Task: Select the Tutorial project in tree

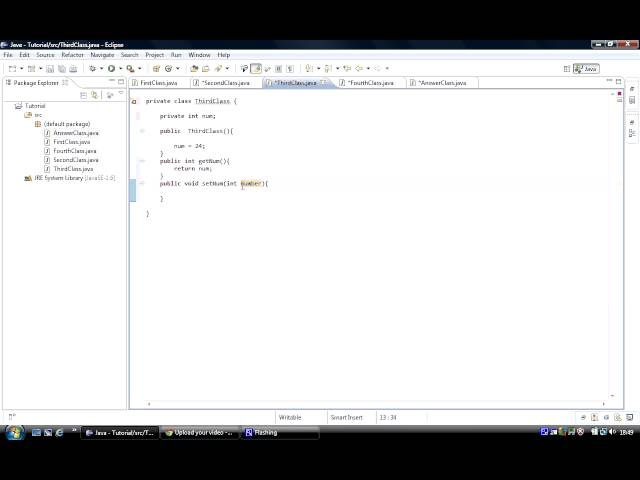Action: (x=35, y=106)
